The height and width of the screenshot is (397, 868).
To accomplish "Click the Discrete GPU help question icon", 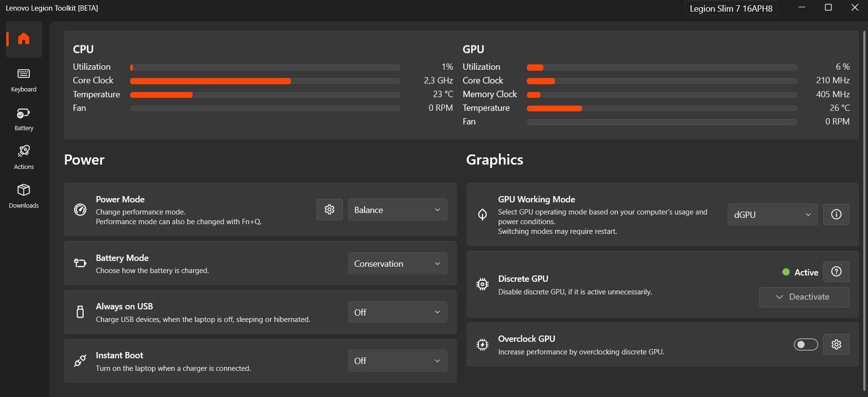I will click(836, 272).
